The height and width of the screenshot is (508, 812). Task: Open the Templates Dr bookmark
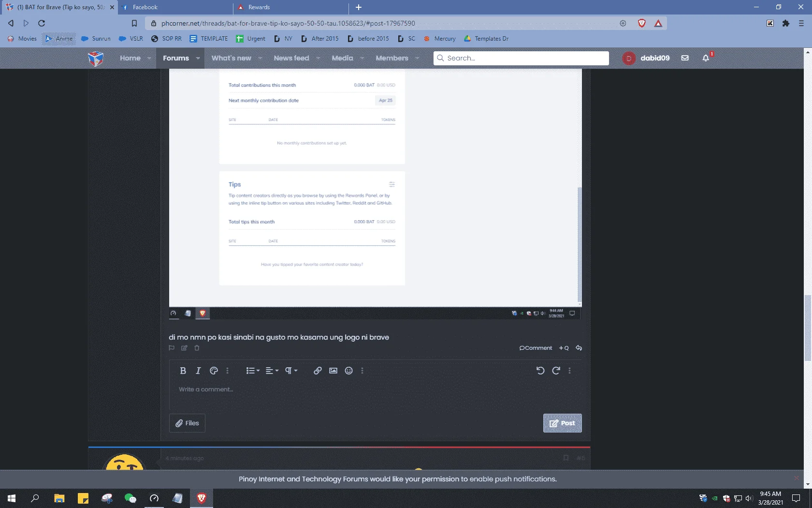coord(486,39)
